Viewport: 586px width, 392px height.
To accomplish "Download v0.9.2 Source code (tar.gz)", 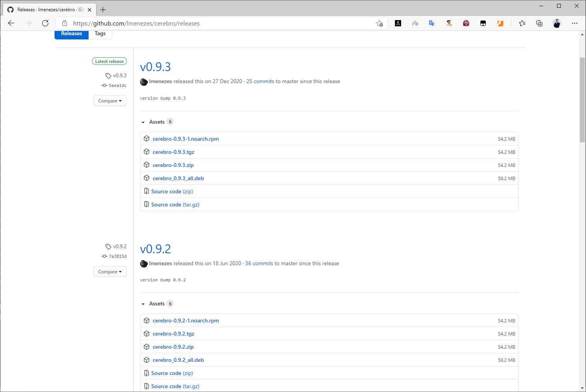I will (x=175, y=386).
